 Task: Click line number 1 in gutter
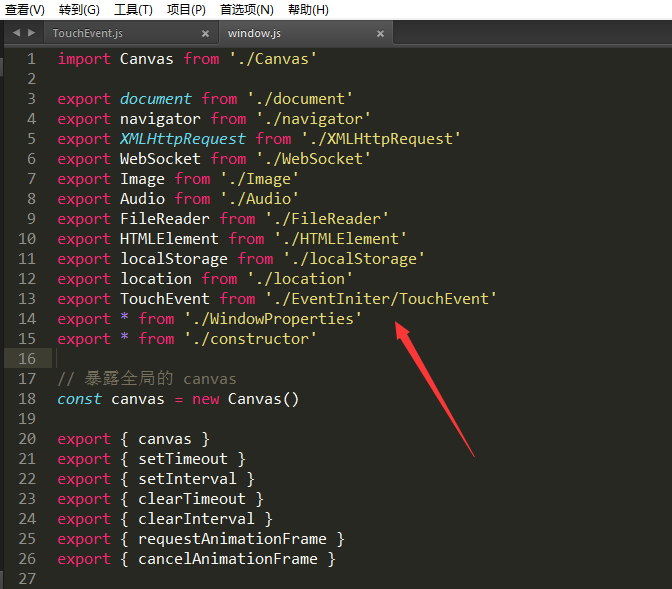(31, 59)
